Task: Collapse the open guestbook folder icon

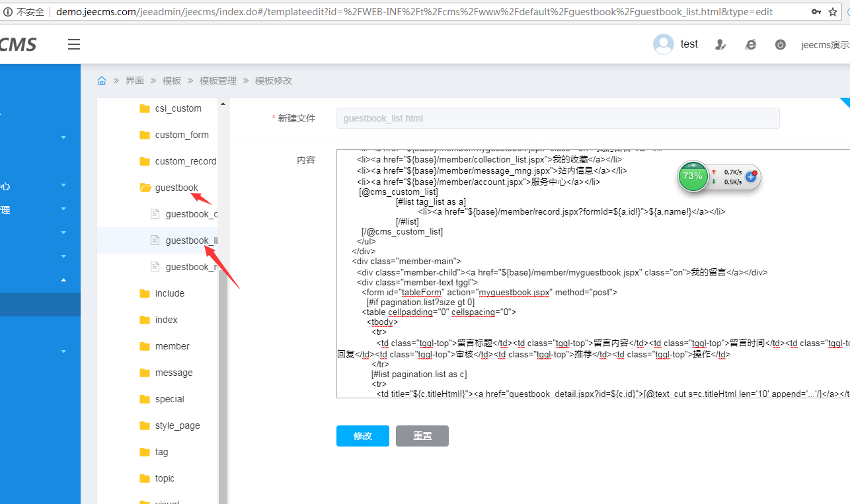Action: click(145, 188)
